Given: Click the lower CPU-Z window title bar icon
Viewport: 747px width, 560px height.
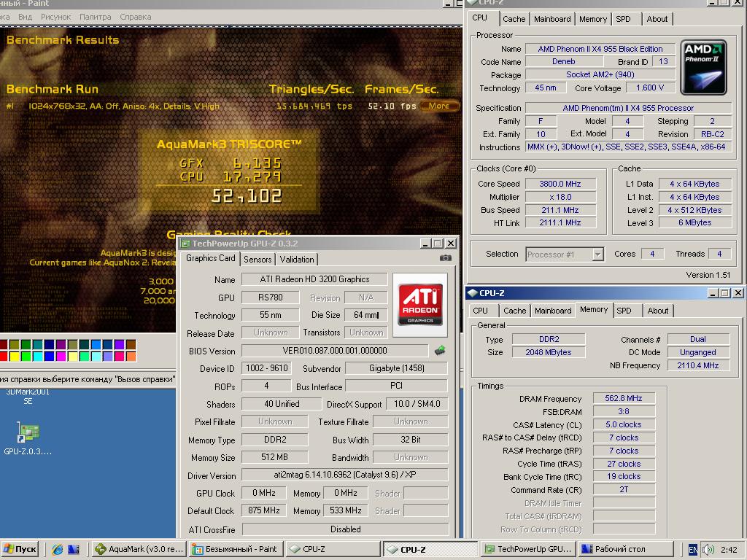Looking at the screenshot, I should (x=472, y=293).
